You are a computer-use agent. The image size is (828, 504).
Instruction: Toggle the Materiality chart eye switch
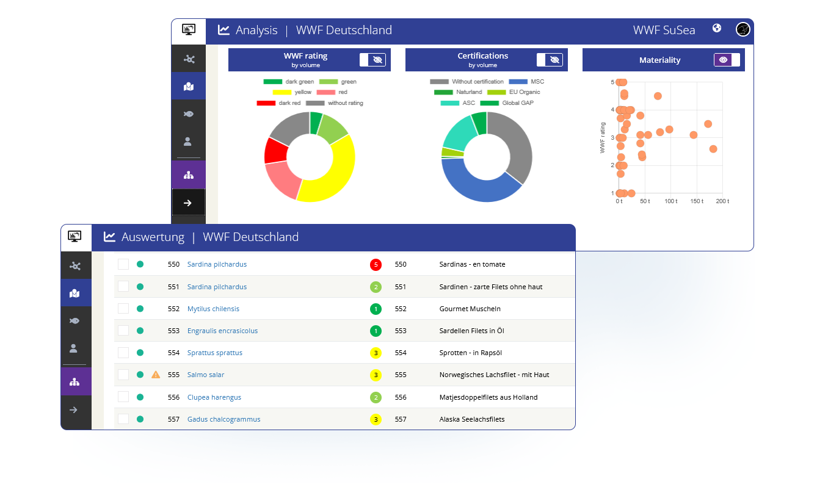click(x=727, y=60)
